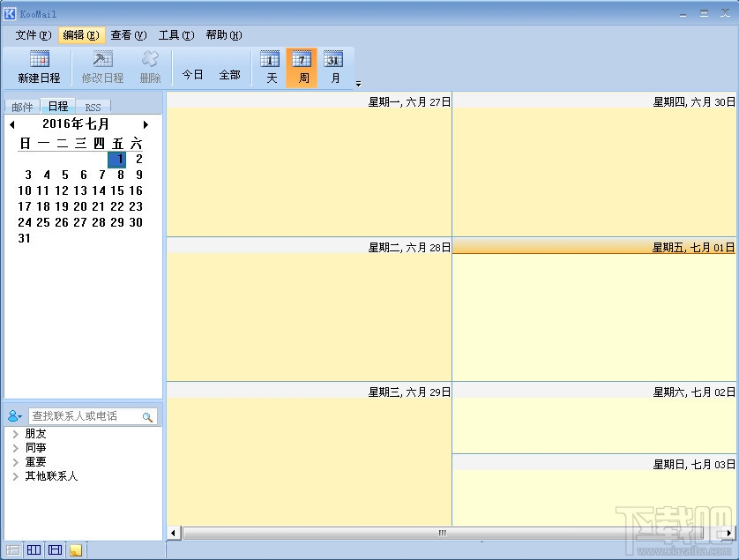Click the yellow sticky note icon in status bar

click(75, 549)
